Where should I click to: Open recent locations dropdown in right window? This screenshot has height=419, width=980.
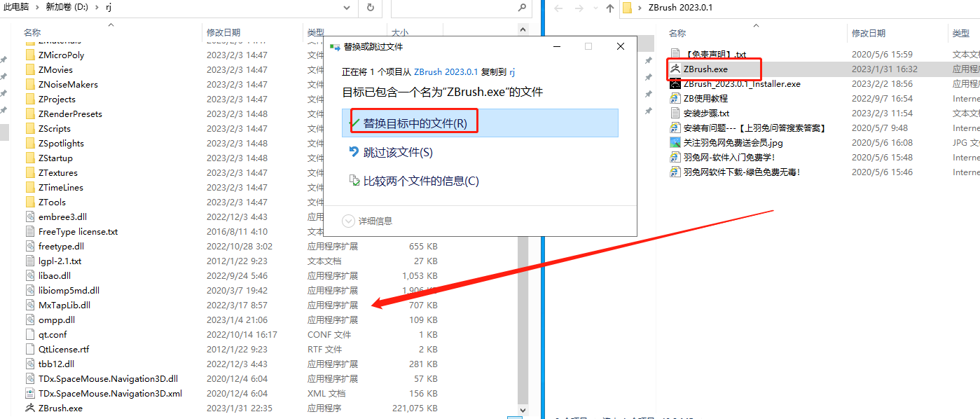click(x=595, y=8)
